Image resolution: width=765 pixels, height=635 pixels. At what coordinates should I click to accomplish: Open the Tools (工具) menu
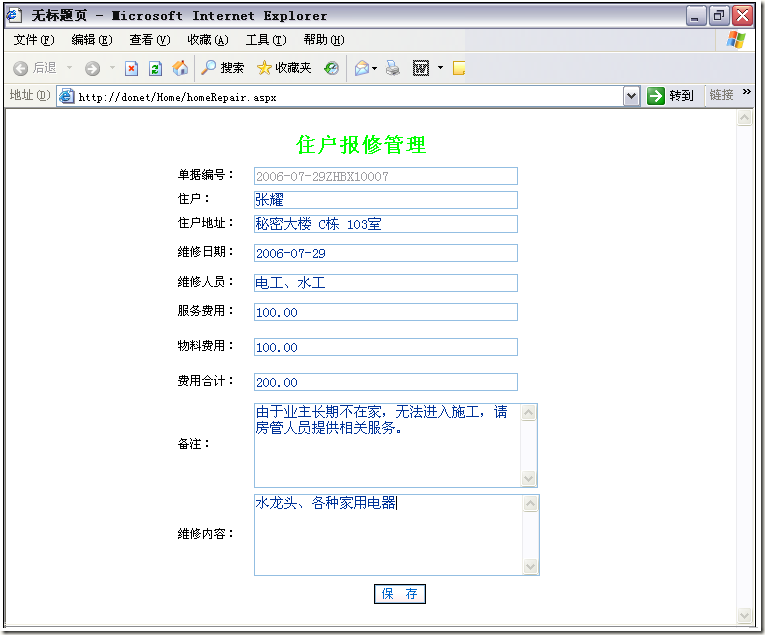(x=265, y=40)
